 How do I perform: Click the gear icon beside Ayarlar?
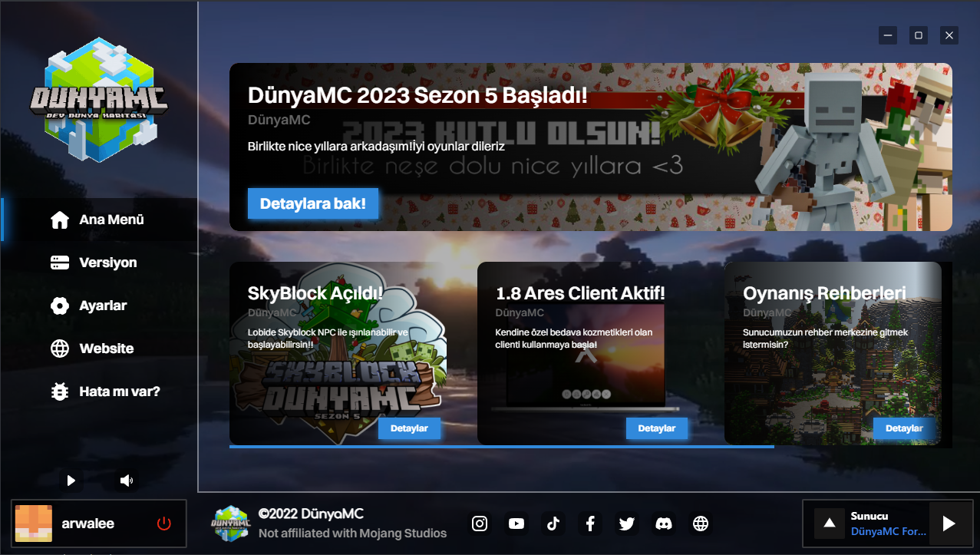[60, 306]
